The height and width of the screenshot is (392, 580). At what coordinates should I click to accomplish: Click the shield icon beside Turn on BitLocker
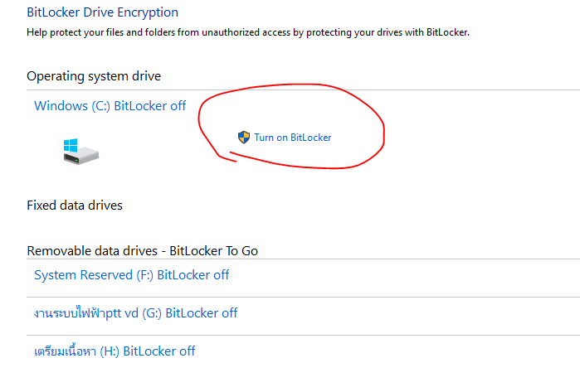pyautogui.click(x=243, y=138)
